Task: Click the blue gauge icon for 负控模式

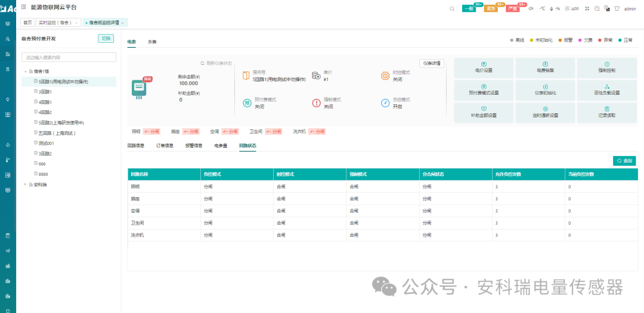Action: point(385,103)
